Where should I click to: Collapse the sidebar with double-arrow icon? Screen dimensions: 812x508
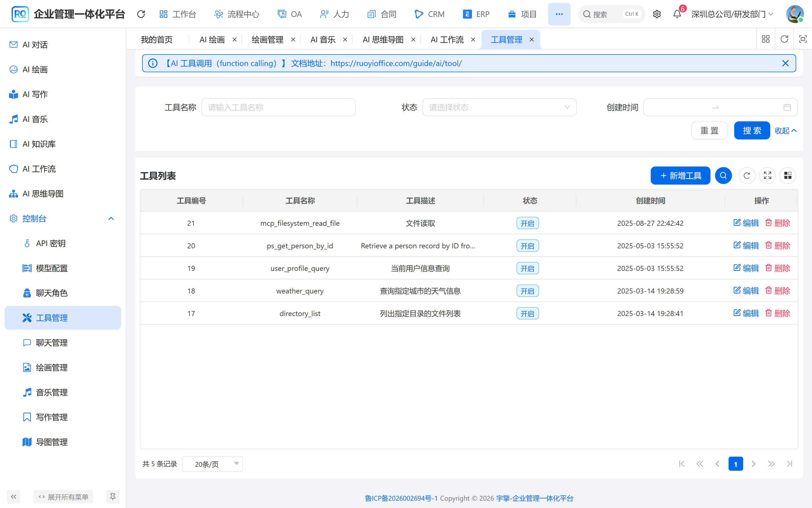(14, 497)
